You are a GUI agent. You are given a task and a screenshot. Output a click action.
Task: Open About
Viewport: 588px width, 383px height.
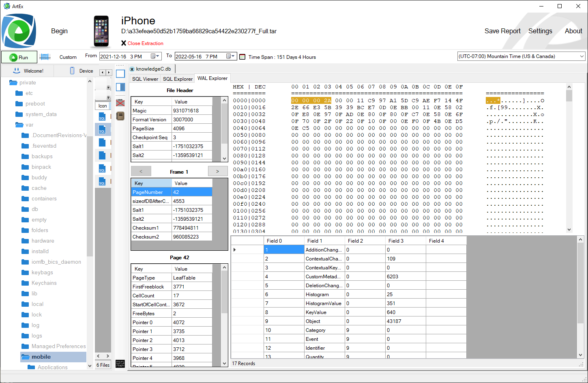[573, 31]
